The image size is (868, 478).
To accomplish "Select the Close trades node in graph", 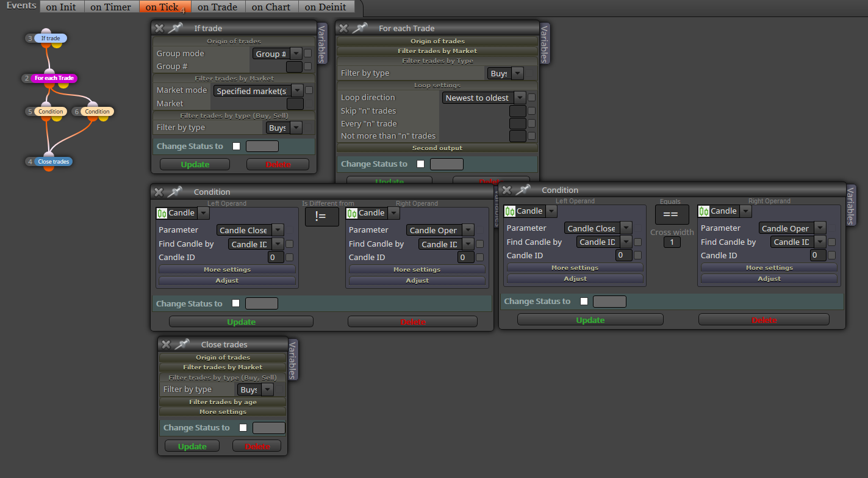I will pyautogui.click(x=53, y=162).
